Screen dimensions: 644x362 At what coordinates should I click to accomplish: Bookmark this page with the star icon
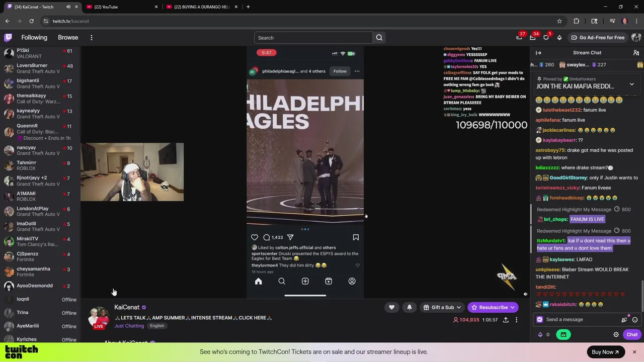click(559, 21)
